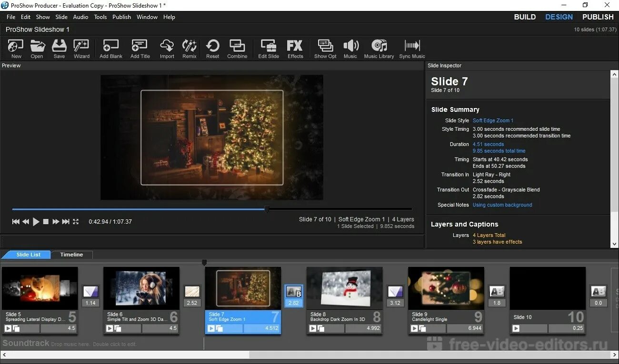This screenshot has width=619, height=364.
Task: Open the File menu
Action: pos(11,17)
